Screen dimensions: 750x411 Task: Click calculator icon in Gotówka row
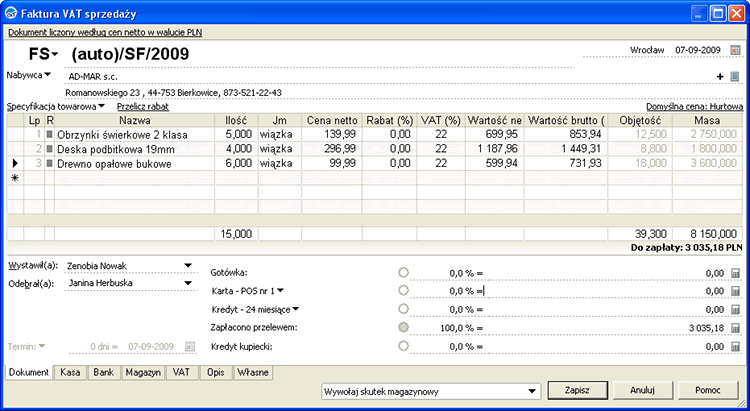(735, 272)
